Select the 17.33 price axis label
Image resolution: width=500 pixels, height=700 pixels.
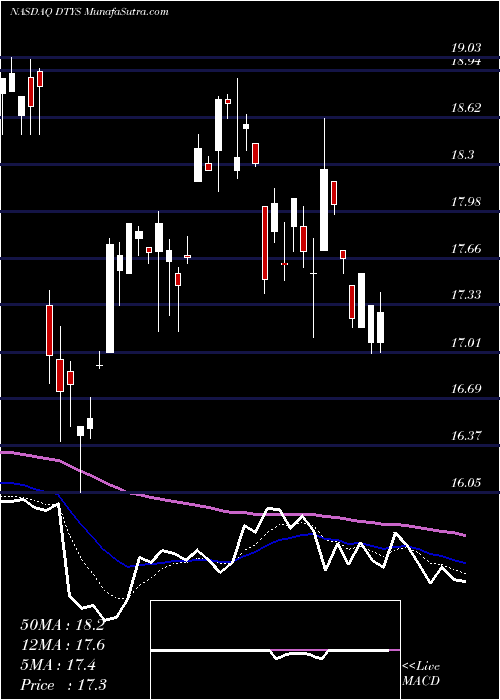click(x=467, y=295)
